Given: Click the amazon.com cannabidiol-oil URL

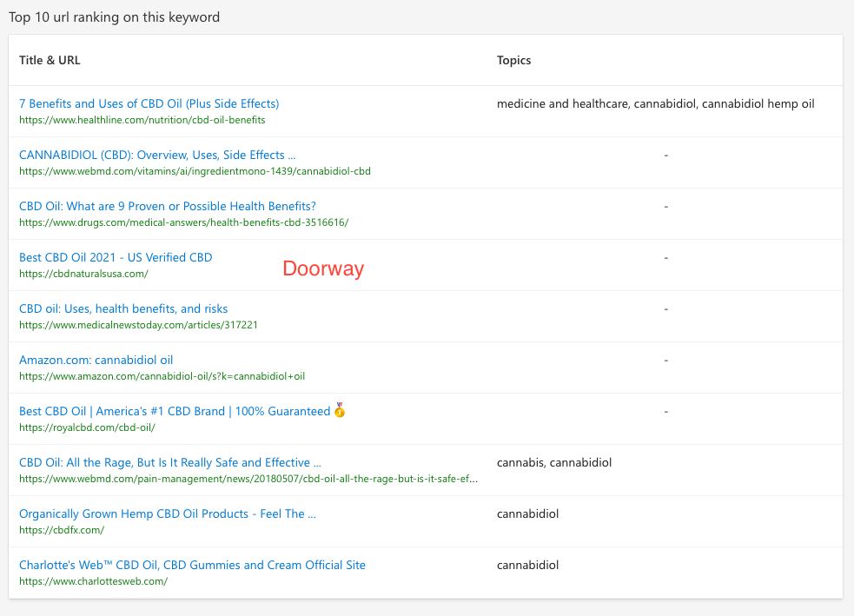Looking at the screenshot, I should coord(162,376).
